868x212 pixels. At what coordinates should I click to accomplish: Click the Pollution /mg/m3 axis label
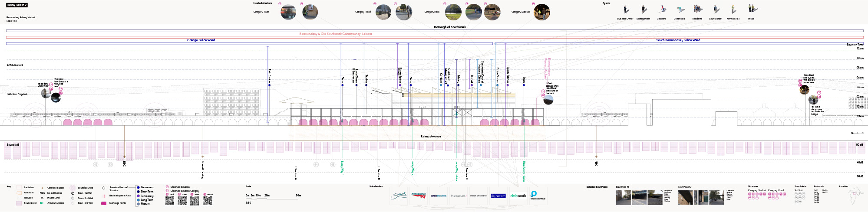click(17, 94)
